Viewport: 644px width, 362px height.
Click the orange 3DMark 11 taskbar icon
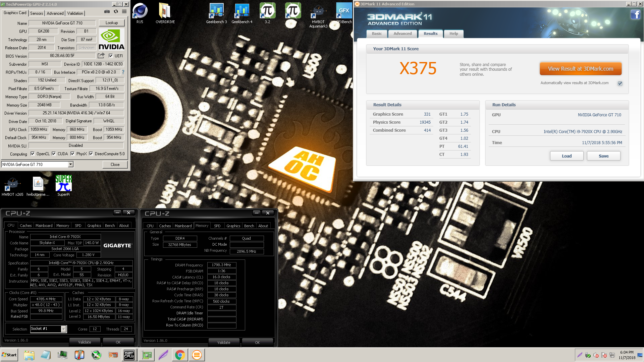(x=197, y=355)
